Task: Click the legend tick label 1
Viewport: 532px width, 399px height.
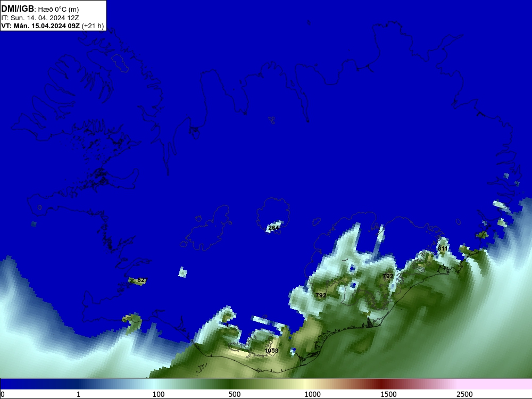Action: click(78, 394)
